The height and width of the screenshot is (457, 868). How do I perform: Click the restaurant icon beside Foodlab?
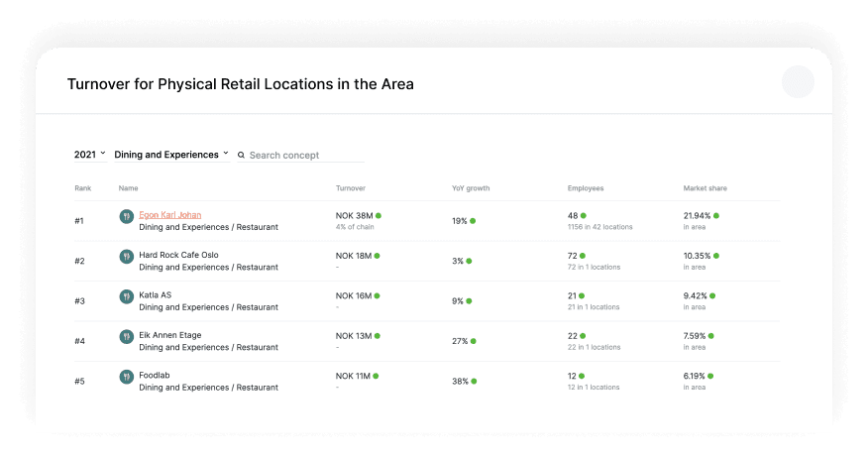pos(127,377)
